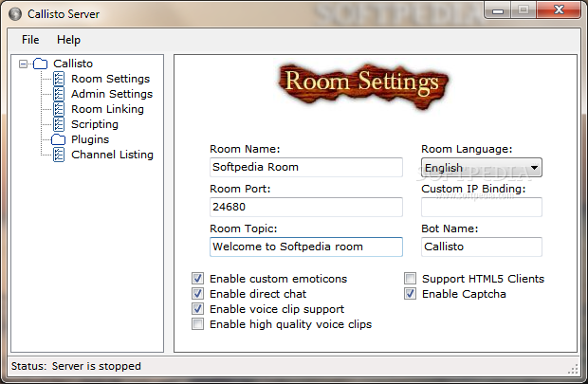The height and width of the screenshot is (384, 588).
Task: Open the Help menu
Action: pos(68,40)
